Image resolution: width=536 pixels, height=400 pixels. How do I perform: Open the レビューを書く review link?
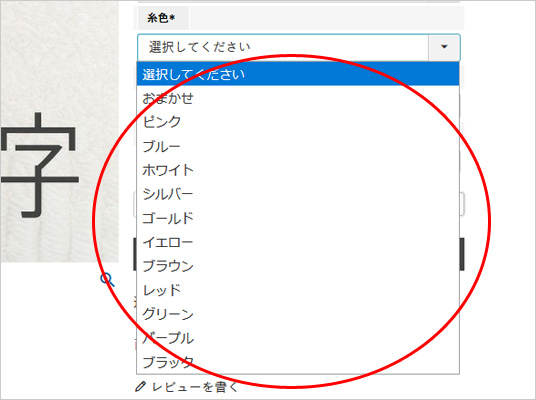[x=194, y=387]
